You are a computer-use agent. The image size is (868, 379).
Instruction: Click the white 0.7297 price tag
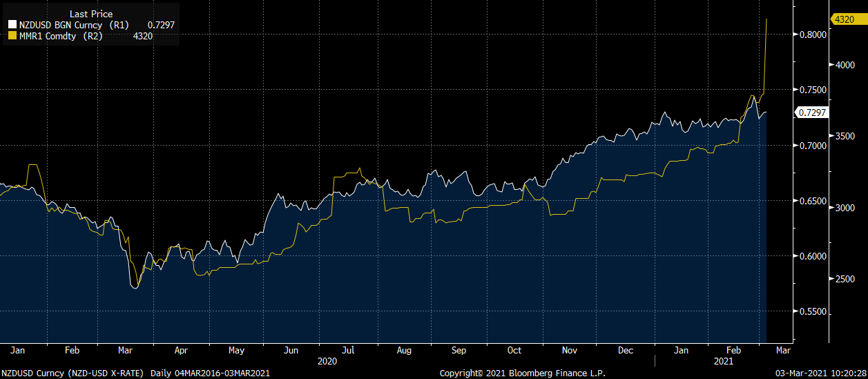(811, 113)
